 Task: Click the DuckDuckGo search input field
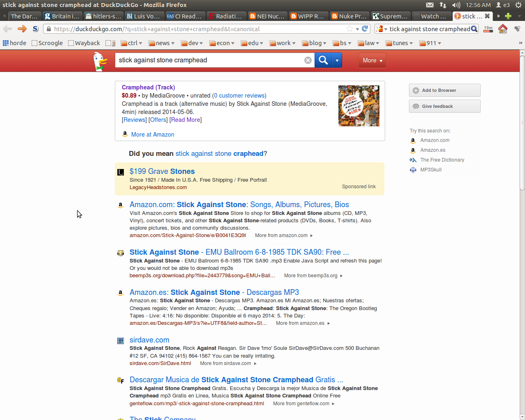209,60
